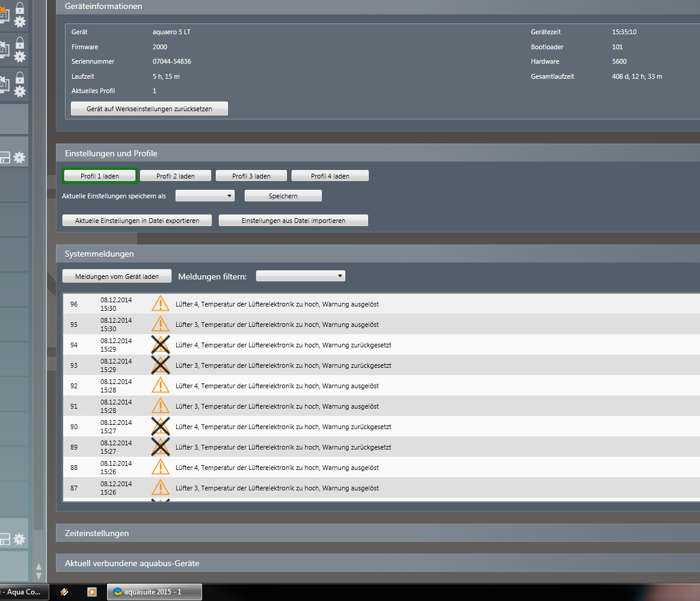Switch to the 'Aqua Co...' taskbar window
The height and width of the screenshot is (601, 700).
[23, 592]
